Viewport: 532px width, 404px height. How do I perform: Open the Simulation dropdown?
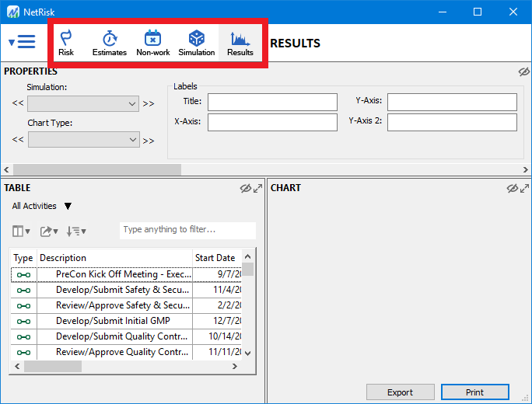click(83, 103)
